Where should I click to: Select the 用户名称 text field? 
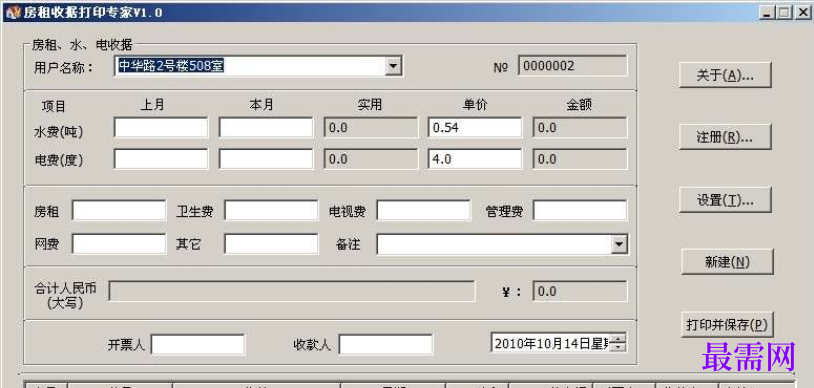point(250,66)
